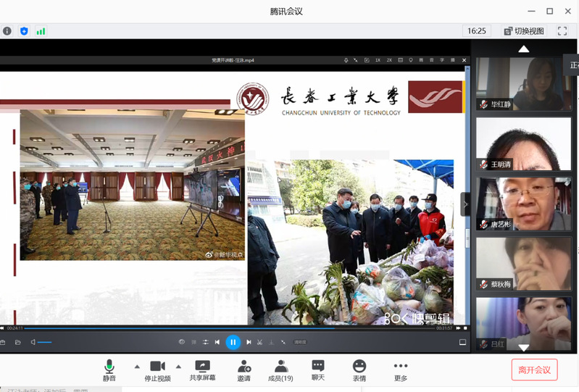The image size is (579, 392).
Task: Click the network signal strength icon
Action: click(x=41, y=31)
